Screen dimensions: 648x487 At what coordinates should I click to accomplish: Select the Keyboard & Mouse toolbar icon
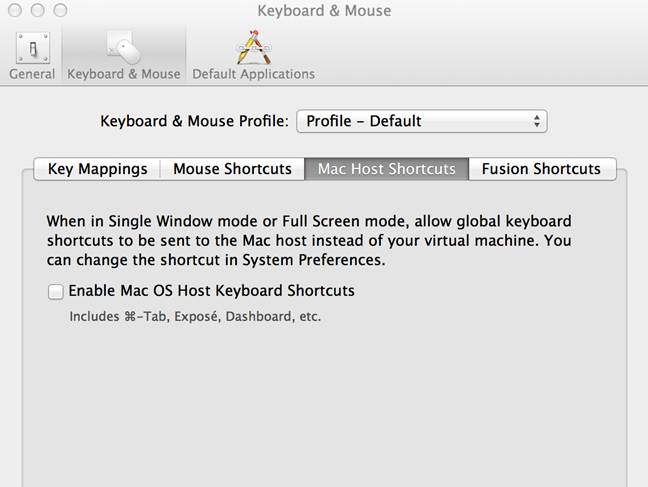point(123,48)
